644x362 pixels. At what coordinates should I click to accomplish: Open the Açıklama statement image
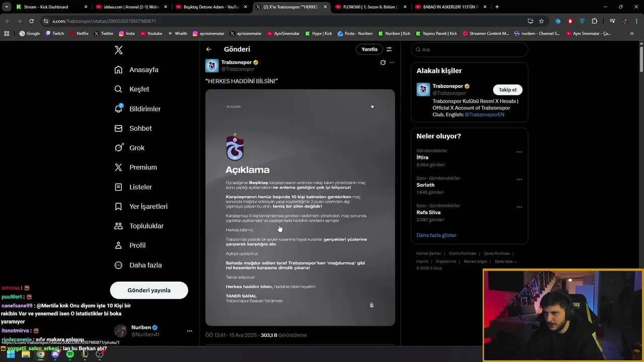click(x=300, y=208)
